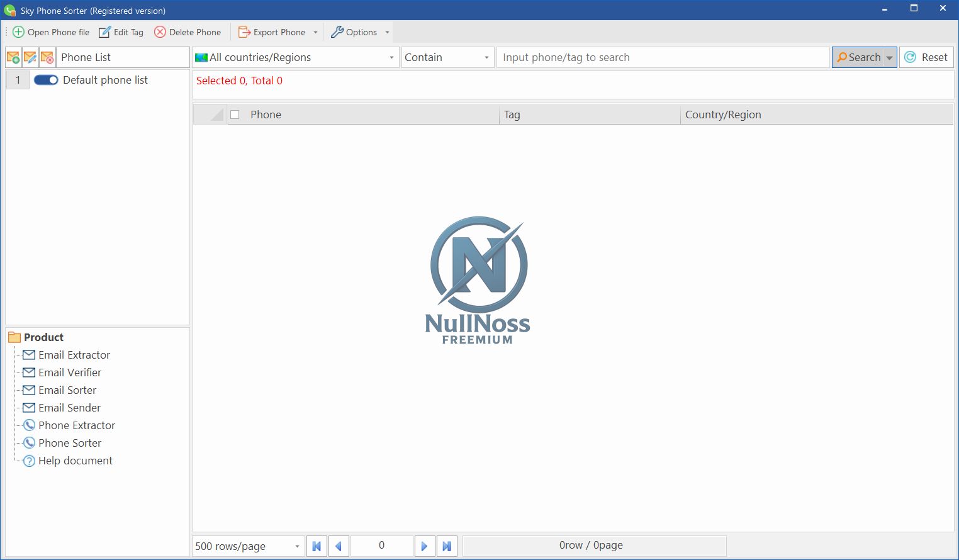The height and width of the screenshot is (560, 959).
Task: Focus the phone/tag search input field
Action: coord(663,57)
